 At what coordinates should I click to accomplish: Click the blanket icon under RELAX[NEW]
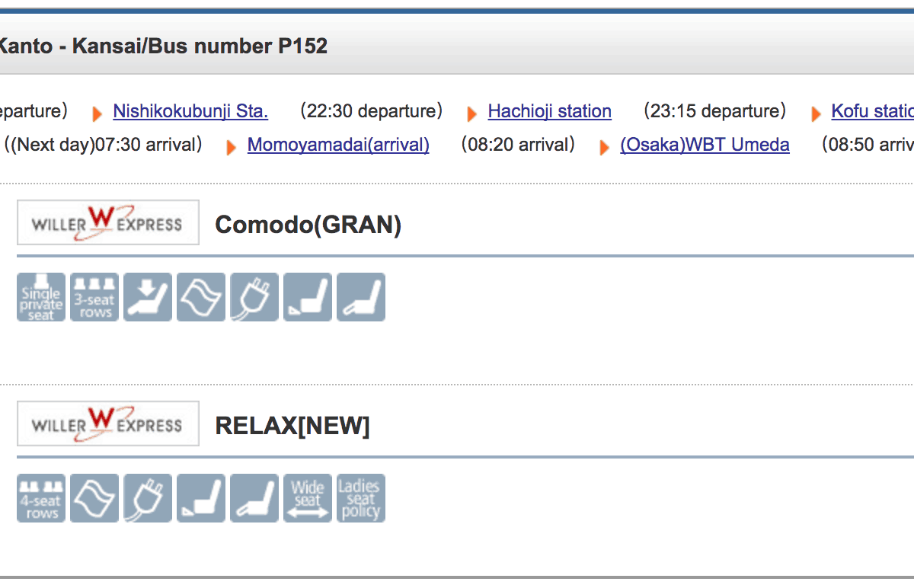94,498
